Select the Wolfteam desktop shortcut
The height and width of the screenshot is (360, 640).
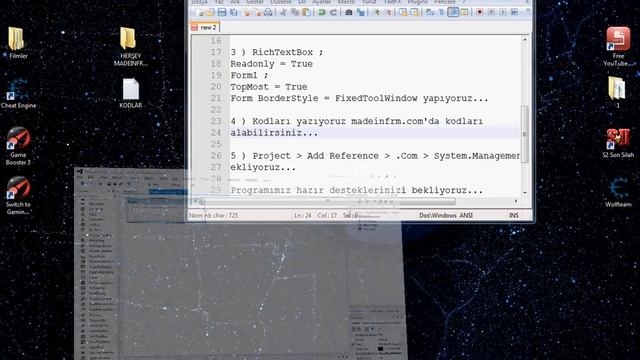click(618, 193)
